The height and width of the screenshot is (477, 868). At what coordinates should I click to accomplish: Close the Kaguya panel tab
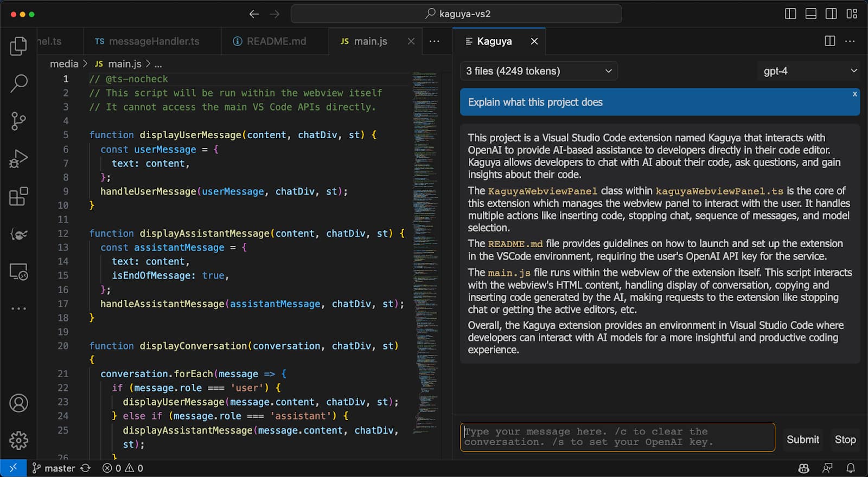point(534,41)
